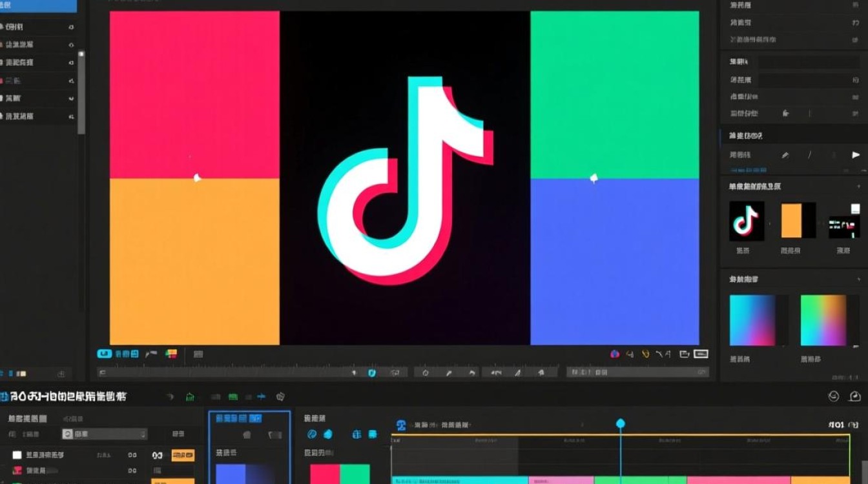868x484 pixels.
Task: Select the highlighted blue tab at top-left
Action: click(38, 6)
